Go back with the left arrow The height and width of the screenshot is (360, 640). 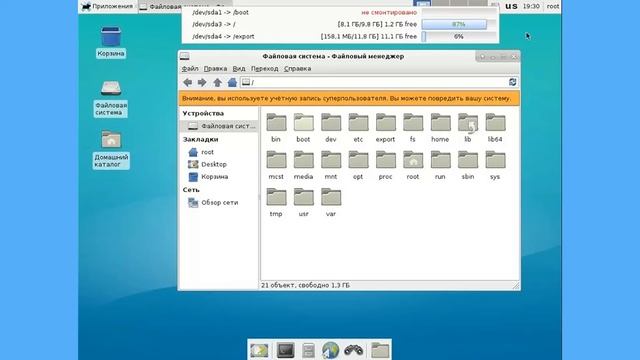tap(187, 82)
